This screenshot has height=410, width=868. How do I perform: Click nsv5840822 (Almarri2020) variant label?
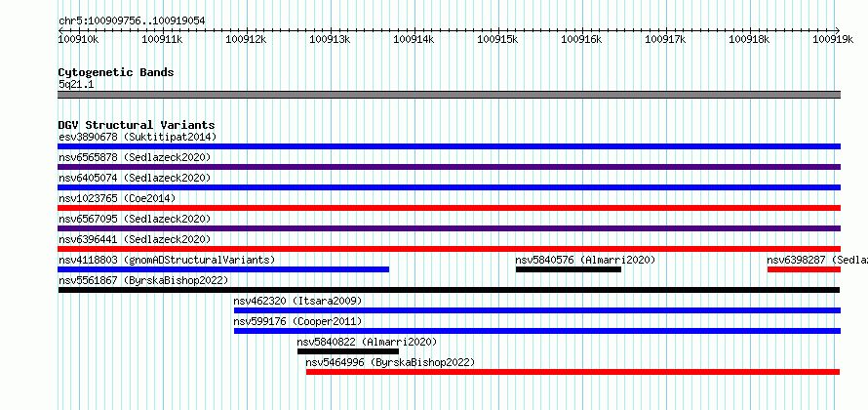[367, 342]
